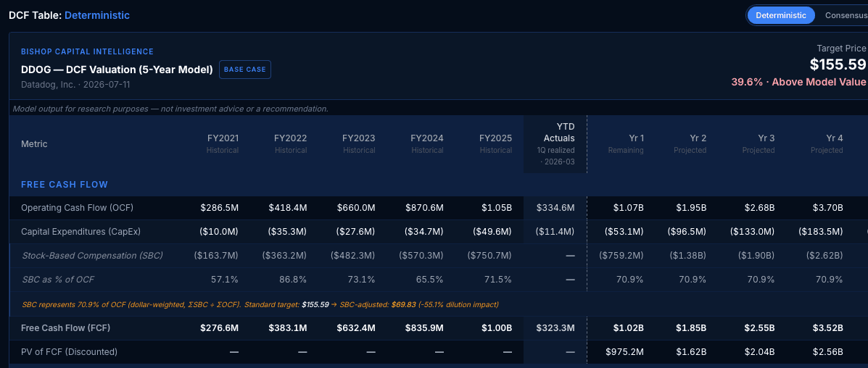The image size is (868, 368).
Task: Click OCF FY2024 value $870.6M
Action: click(x=424, y=208)
